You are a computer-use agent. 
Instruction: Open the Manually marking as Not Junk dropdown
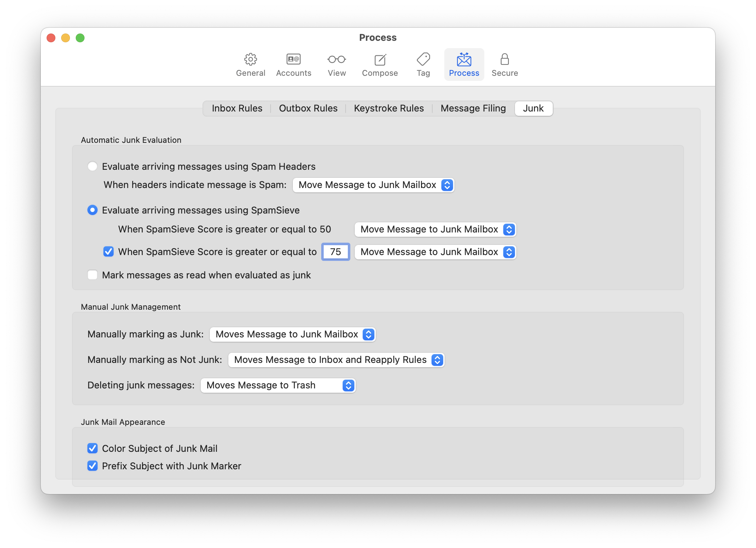click(x=336, y=360)
